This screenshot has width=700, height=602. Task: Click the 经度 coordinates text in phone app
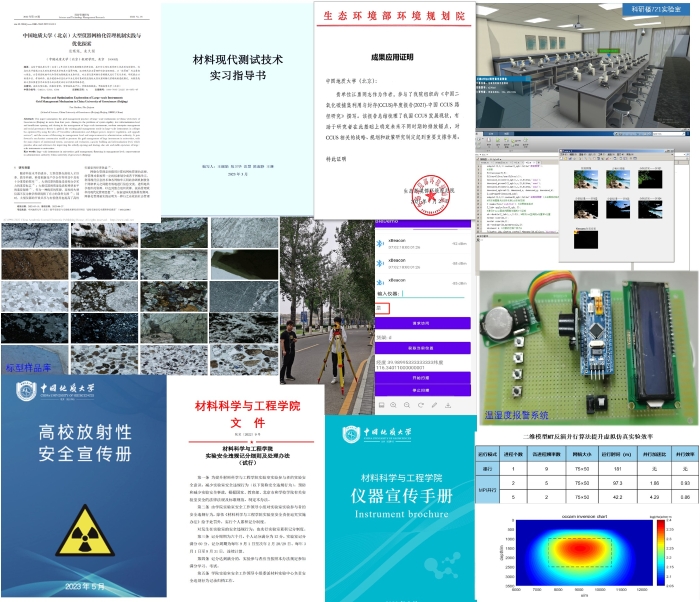tap(409, 365)
